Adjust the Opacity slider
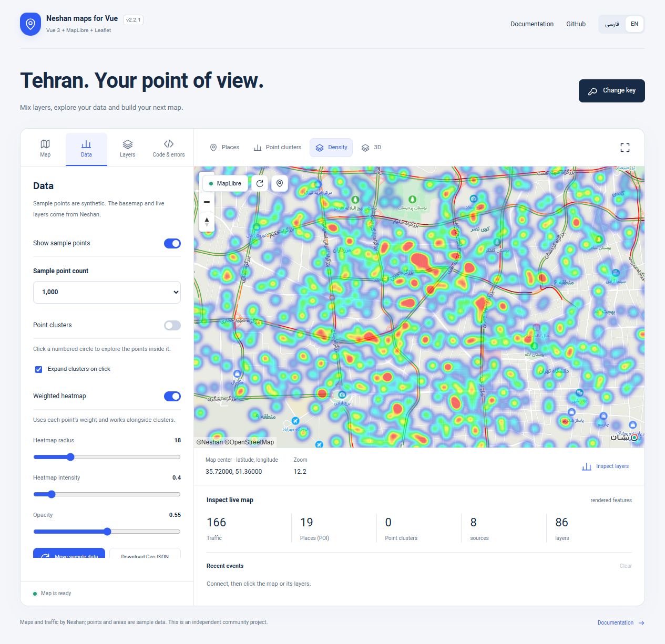Screen dimensions: 665x644 [107, 532]
